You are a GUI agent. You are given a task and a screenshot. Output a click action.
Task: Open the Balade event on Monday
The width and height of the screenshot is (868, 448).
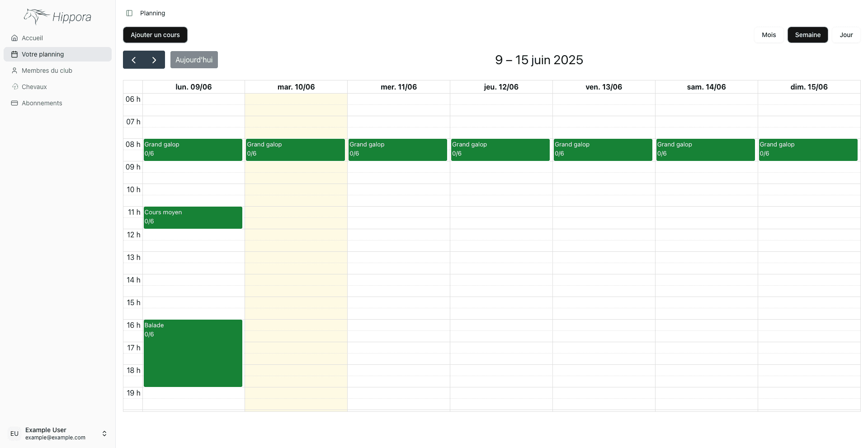pos(193,353)
